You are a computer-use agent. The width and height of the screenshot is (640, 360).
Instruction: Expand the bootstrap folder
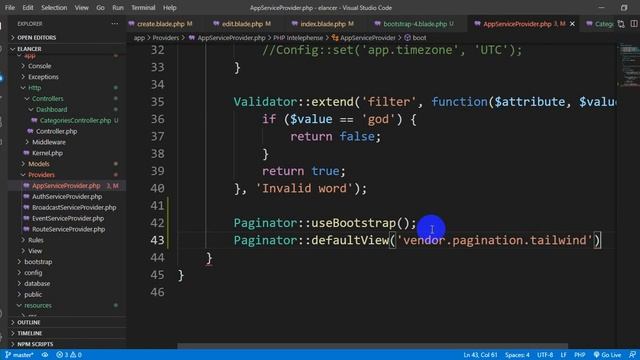pyautogui.click(x=38, y=262)
